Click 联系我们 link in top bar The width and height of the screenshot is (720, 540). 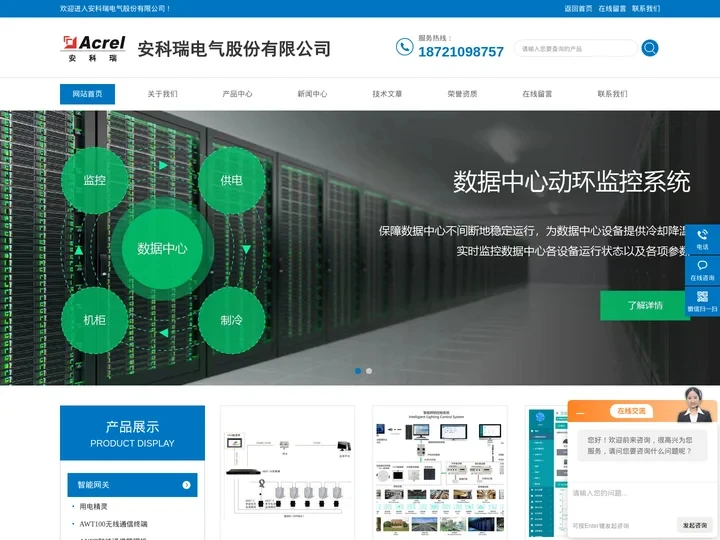pyautogui.click(x=646, y=8)
